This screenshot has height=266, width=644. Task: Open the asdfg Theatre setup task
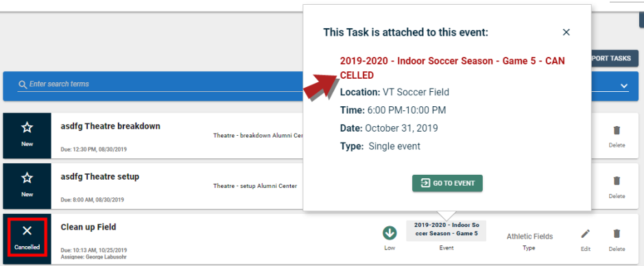coord(100,176)
